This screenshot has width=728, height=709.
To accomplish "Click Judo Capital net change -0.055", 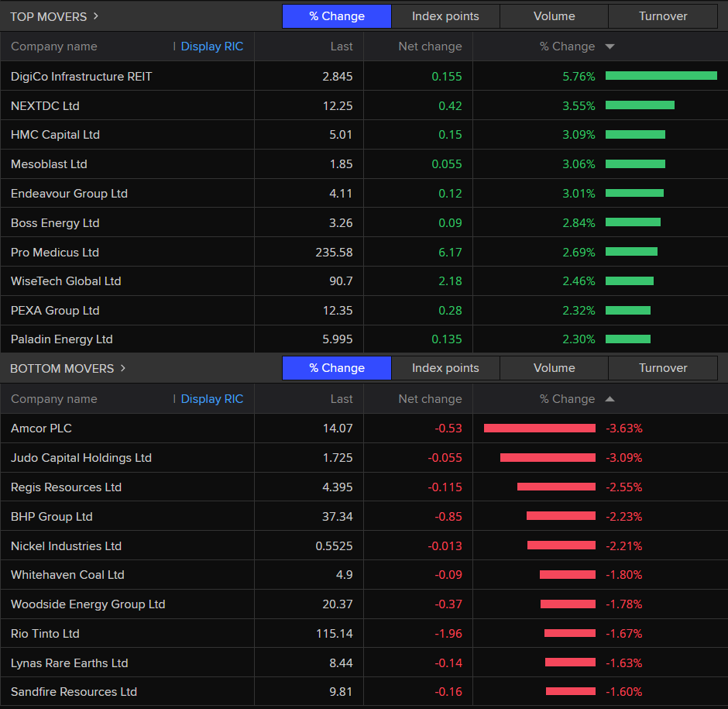I will pyautogui.click(x=445, y=458).
